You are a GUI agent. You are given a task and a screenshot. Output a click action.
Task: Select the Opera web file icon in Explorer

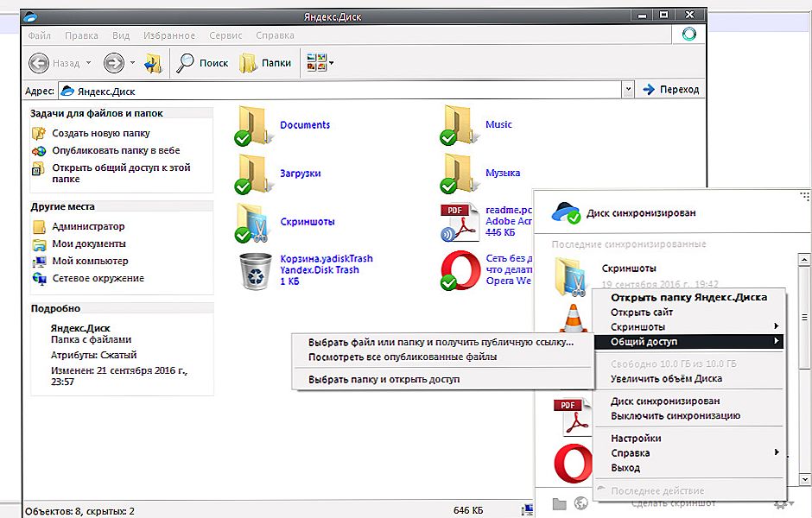click(x=460, y=270)
